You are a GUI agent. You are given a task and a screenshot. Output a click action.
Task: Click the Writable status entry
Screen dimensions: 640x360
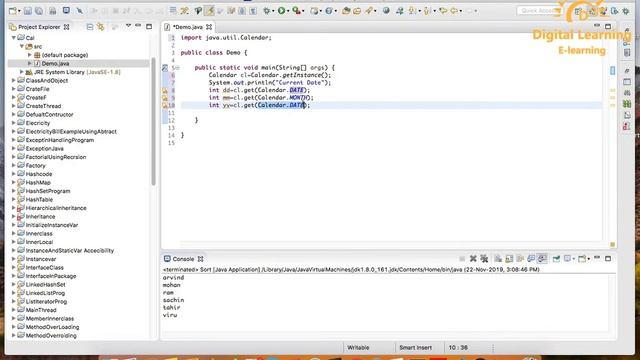[x=358, y=348]
